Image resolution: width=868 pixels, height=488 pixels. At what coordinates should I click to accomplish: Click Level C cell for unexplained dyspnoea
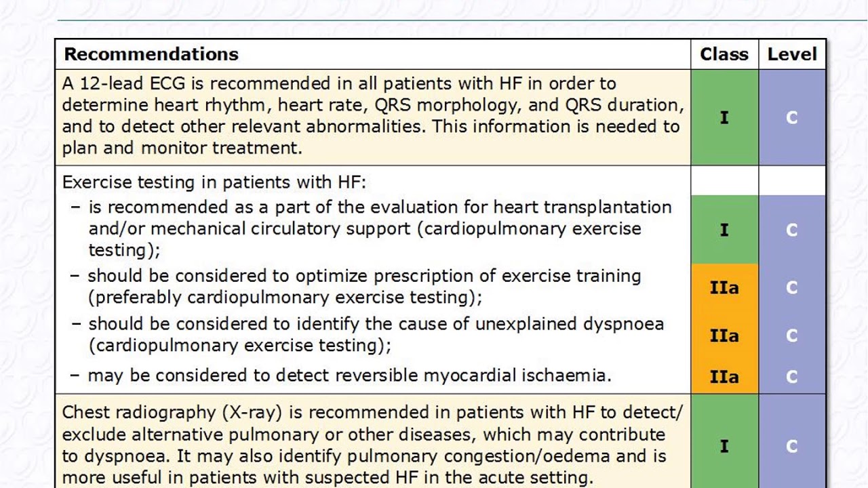coord(792,335)
